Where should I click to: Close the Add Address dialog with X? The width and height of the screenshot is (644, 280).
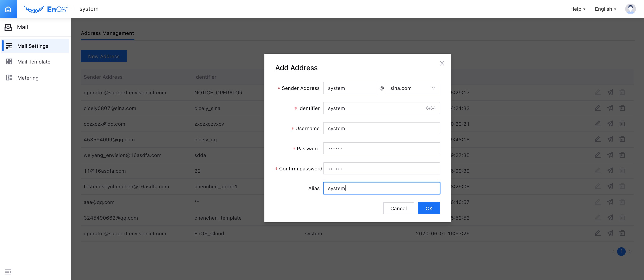442,63
